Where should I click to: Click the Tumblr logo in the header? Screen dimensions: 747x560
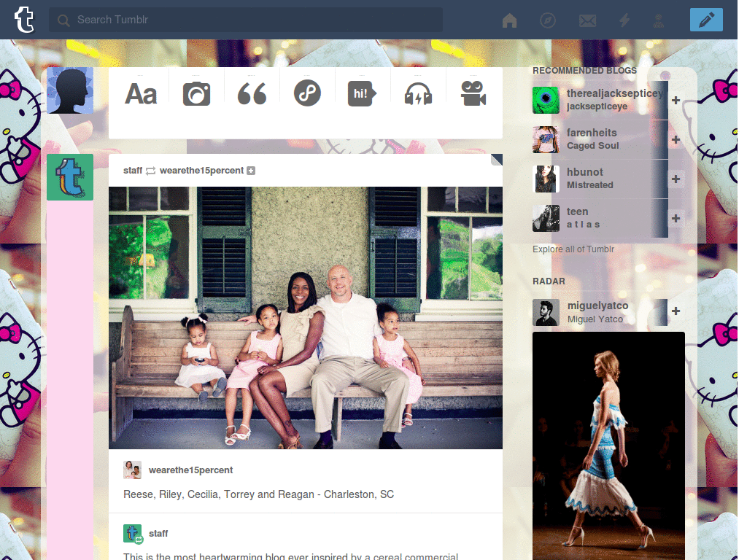pos(24,20)
